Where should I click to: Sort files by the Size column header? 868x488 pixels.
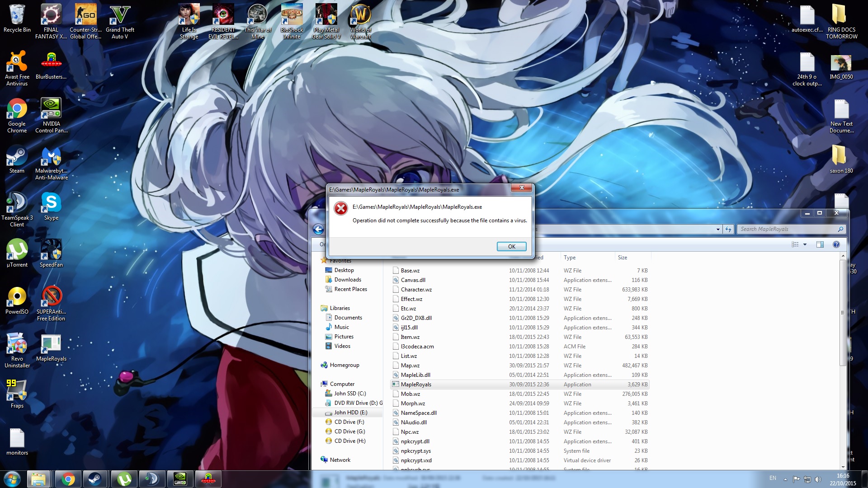click(x=632, y=258)
